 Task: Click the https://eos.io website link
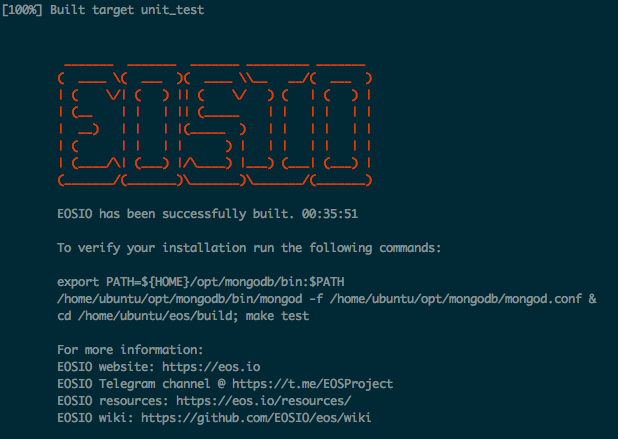point(211,367)
